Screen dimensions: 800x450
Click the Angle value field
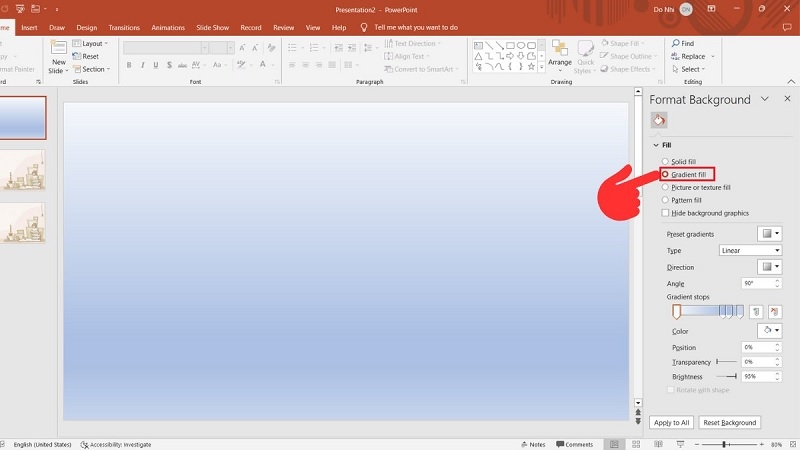(757, 283)
